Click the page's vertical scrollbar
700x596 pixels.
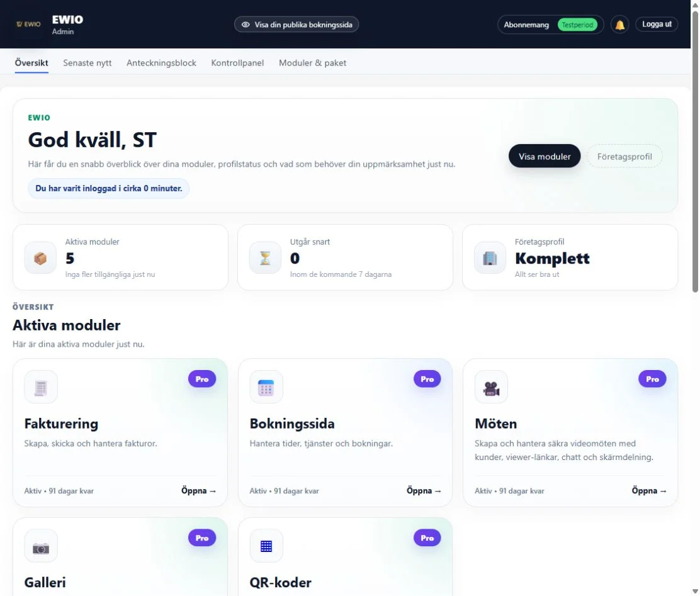click(x=695, y=152)
